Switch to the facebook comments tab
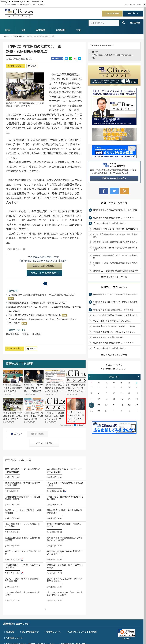The image size is (146, 644). click(x=37, y=434)
